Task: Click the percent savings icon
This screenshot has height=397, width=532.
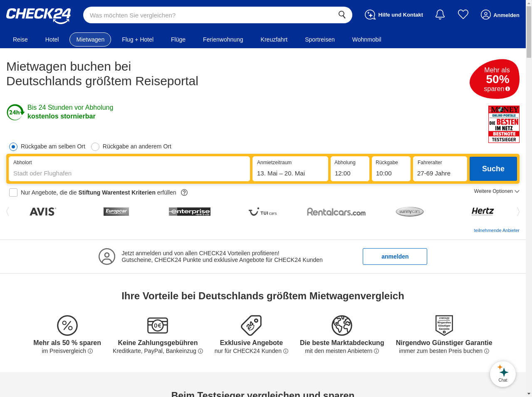Action: (x=67, y=325)
